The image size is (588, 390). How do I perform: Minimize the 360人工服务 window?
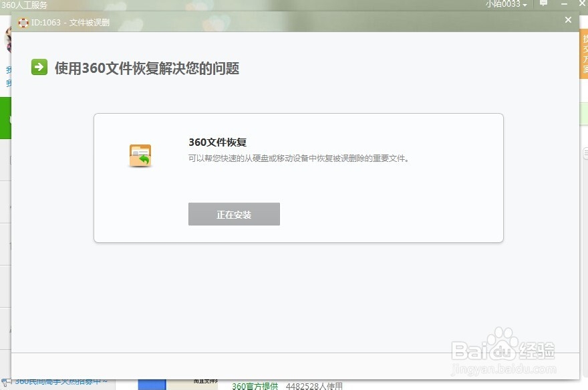(564, 4)
